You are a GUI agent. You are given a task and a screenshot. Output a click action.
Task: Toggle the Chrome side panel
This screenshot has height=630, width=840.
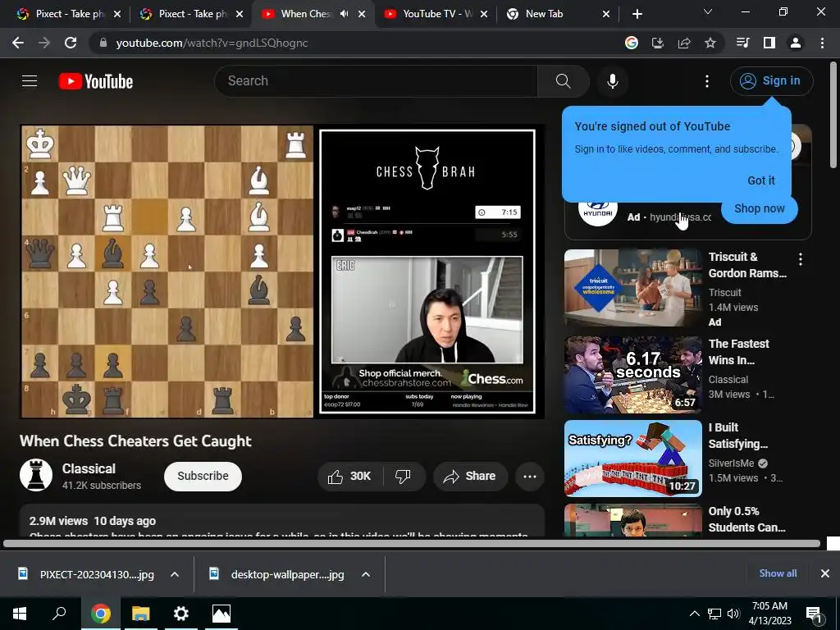click(x=769, y=43)
